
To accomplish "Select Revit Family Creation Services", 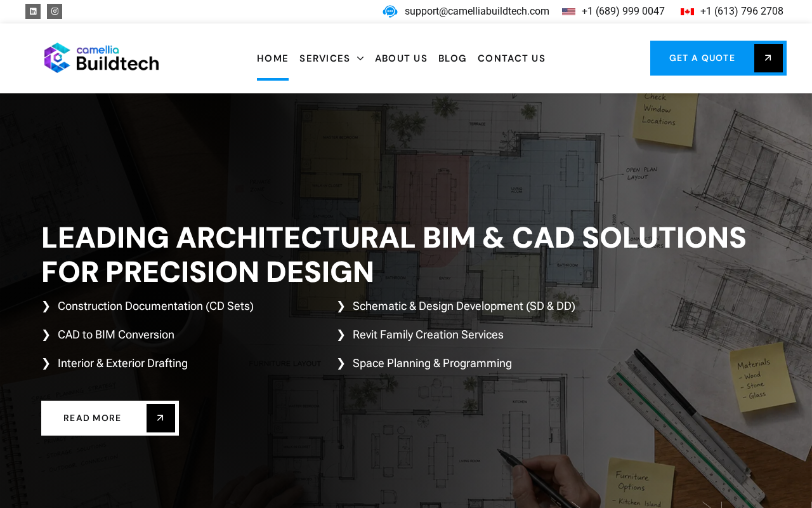I will point(428,335).
